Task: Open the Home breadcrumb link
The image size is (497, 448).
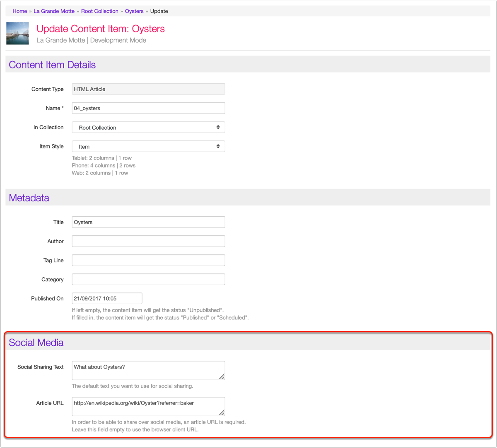Action: 19,11
